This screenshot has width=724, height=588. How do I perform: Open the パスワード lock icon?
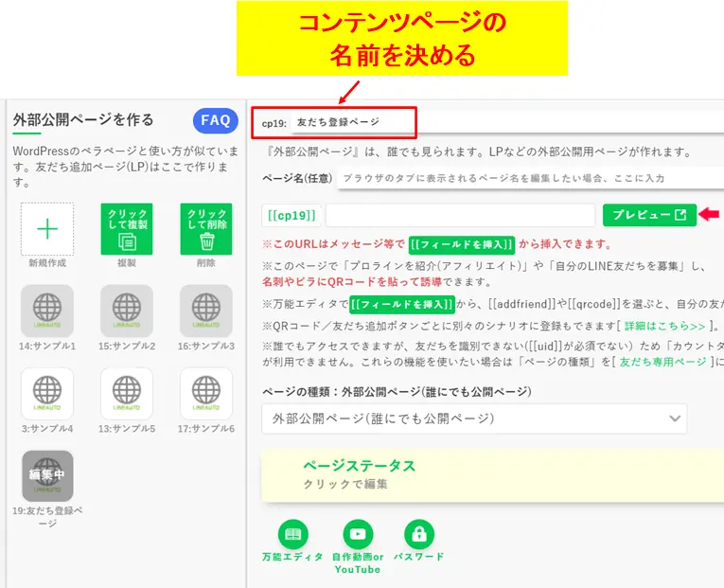click(x=419, y=534)
